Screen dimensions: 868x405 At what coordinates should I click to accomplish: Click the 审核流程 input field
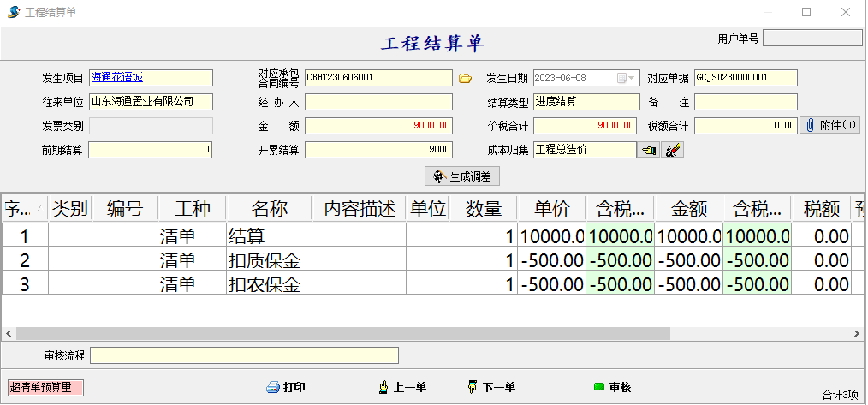(244, 355)
